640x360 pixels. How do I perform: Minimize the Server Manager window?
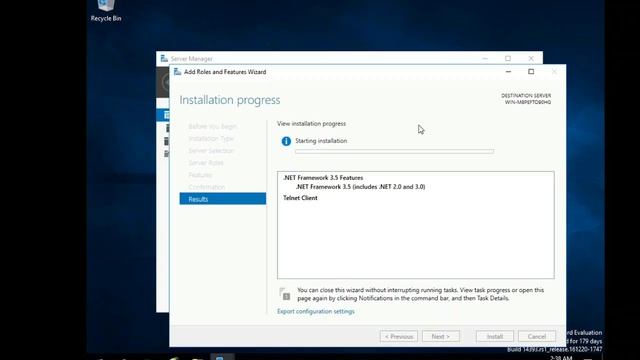tap(485, 58)
